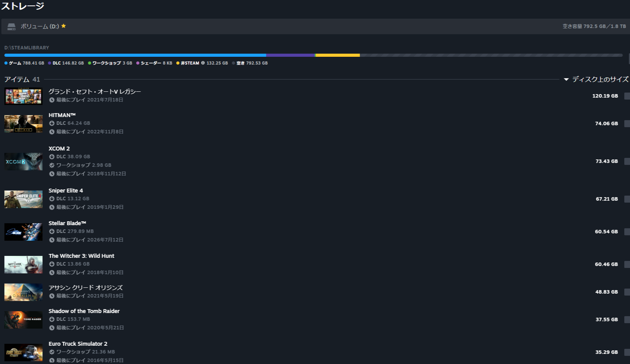Viewport: 630px width, 364px height.
Task: Click the XCOM 2 thumbnail image
Action: (23, 161)
